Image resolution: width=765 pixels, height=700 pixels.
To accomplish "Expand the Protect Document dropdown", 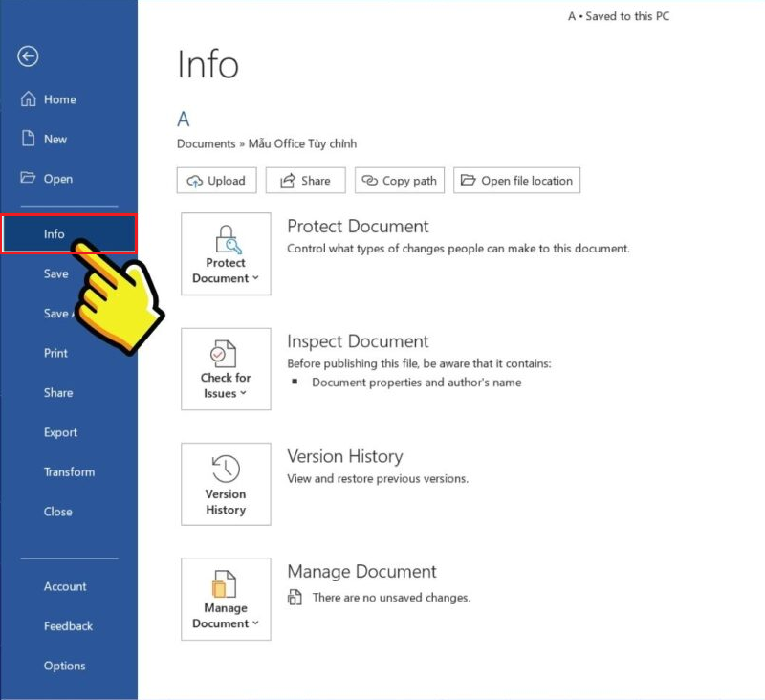I will (226, 254).
